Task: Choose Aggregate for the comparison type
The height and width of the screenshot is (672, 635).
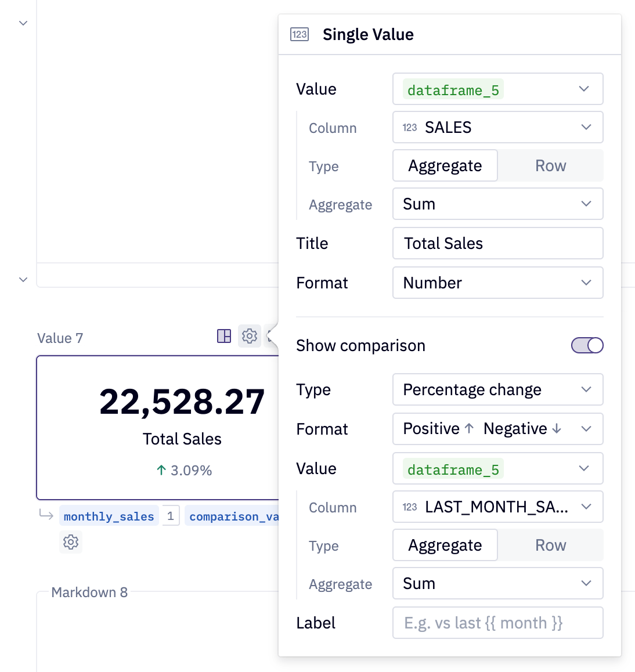Action: point(445,545)
